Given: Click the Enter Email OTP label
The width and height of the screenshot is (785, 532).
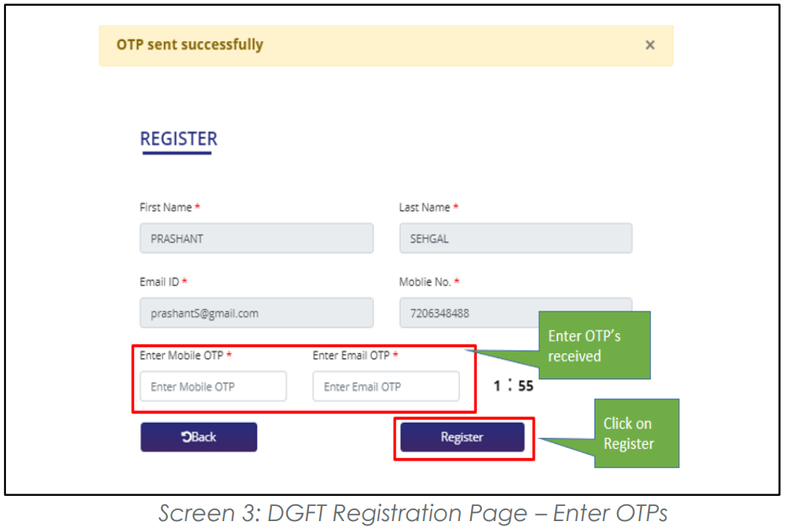Looking at the screenshot, I should pos(352,355).
